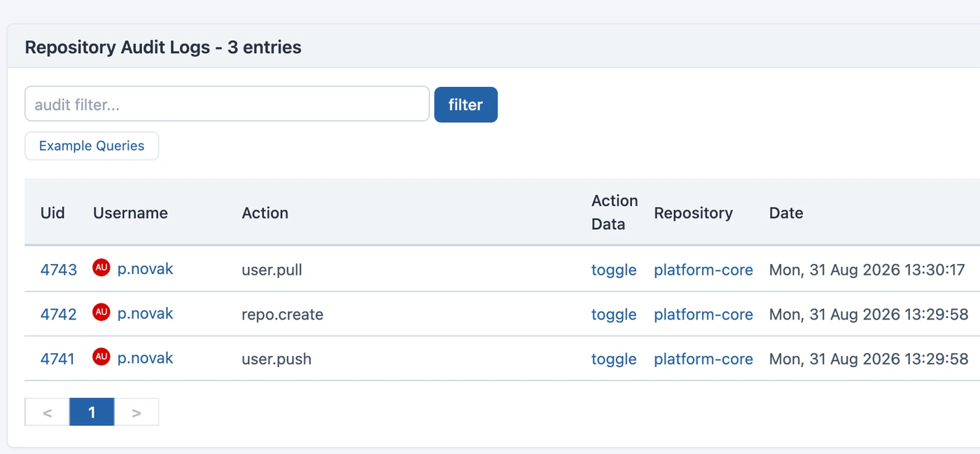
Task: Click the blue filter button
Action: 465,104
